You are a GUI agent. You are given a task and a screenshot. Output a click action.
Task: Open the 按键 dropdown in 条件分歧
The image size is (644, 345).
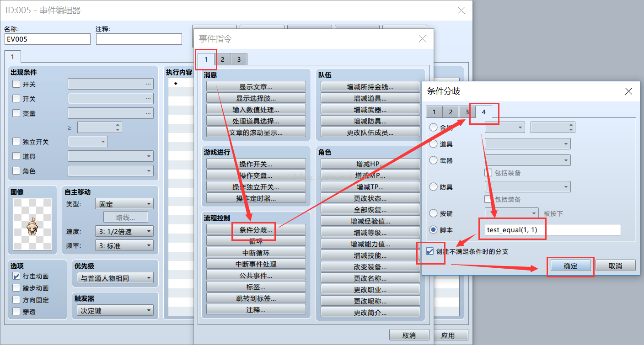512,213
